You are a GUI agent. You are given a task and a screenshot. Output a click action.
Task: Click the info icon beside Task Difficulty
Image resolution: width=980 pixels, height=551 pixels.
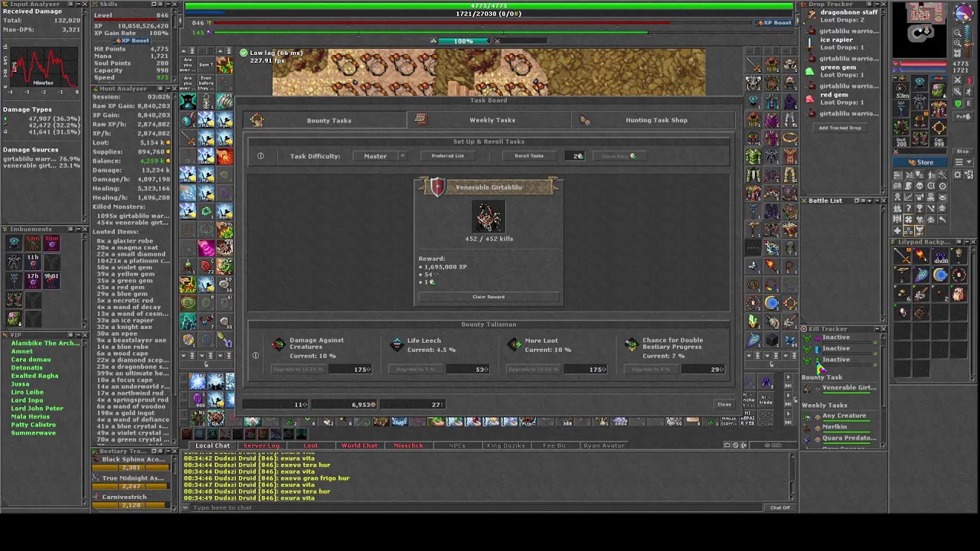[x=260, y=156]
